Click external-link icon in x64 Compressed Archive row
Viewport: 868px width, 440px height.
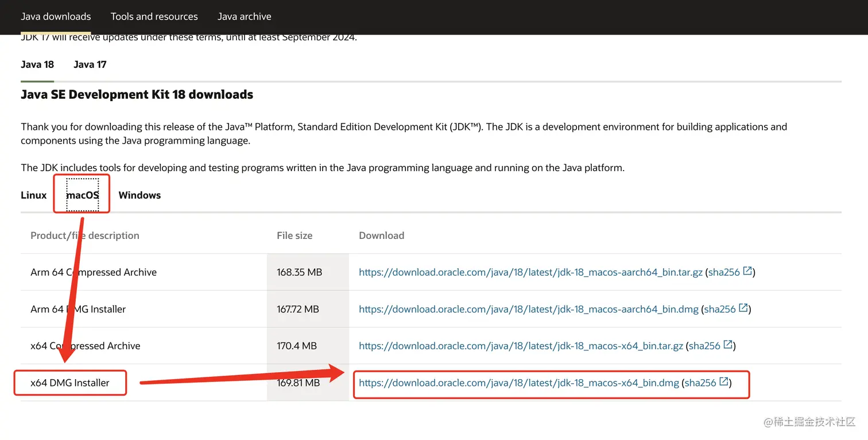point(728,345)
